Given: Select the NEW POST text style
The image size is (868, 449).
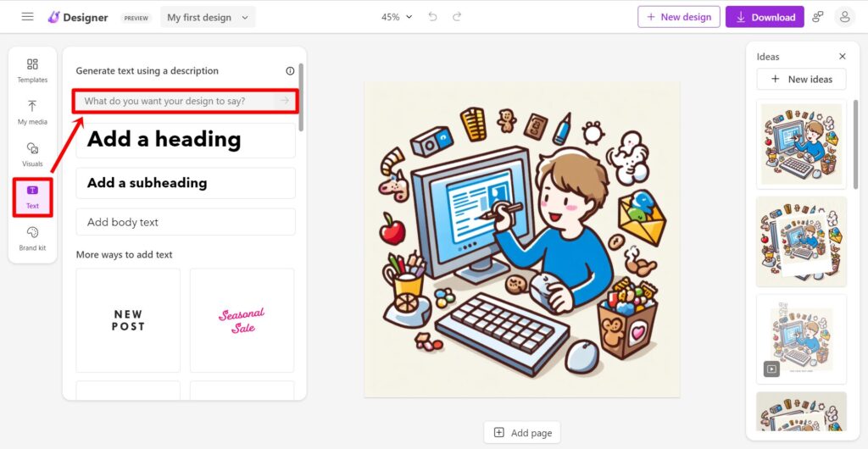Looking at the screenshot, I should coord(129,321).
